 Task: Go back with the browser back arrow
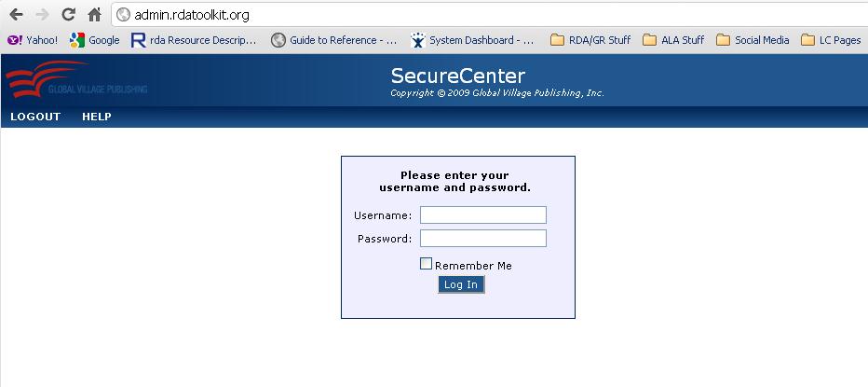(x=16, y=14)
